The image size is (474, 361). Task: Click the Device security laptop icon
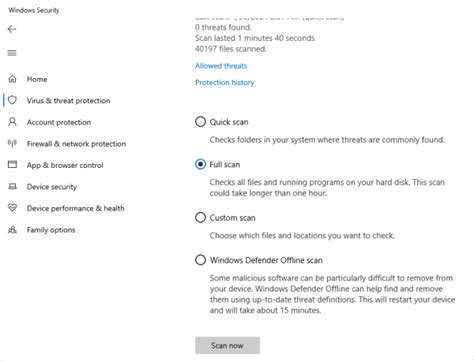click(x=12, y=186)
